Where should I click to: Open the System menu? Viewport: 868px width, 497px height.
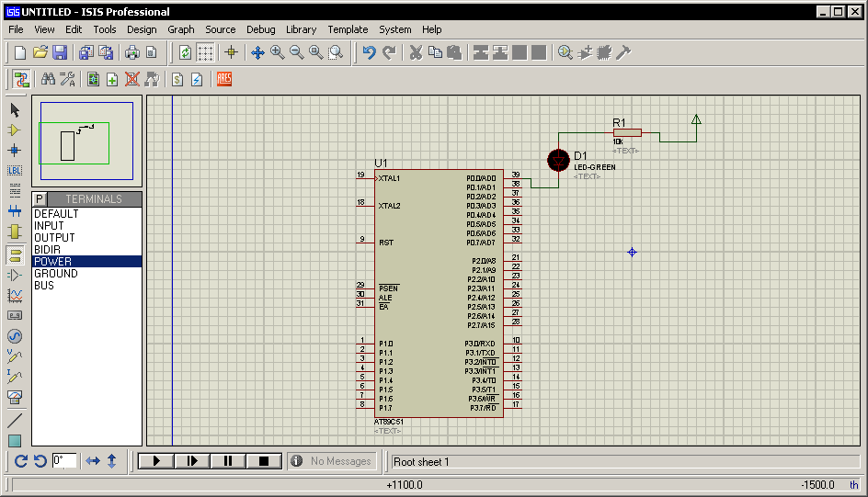coord(395,29)
